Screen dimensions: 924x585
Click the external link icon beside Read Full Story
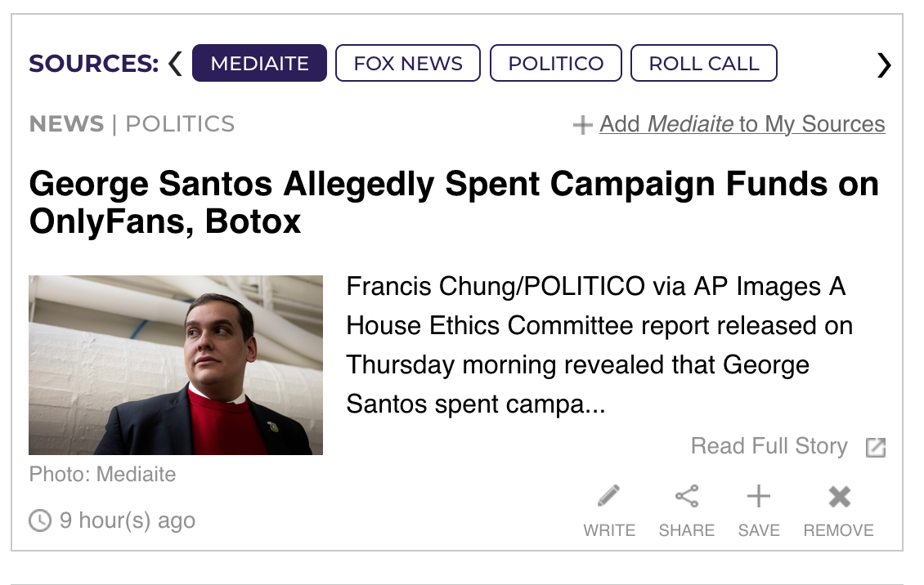876,448
